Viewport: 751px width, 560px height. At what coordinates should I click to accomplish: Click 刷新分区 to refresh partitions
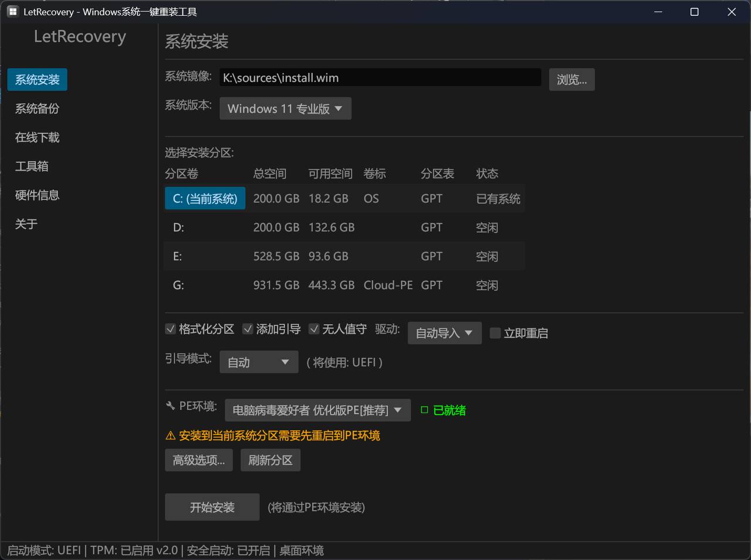click(x=270, y=460)
